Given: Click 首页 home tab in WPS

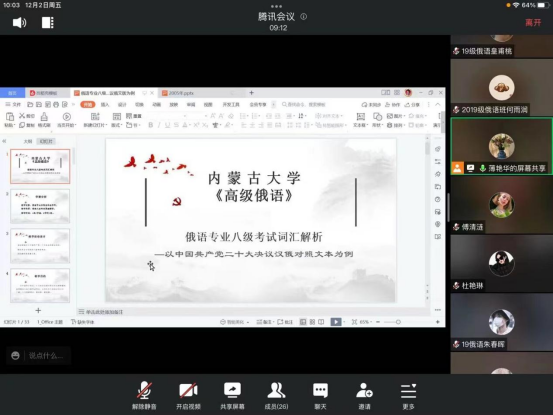Looking at the screenshot, I should pos(12,93).
